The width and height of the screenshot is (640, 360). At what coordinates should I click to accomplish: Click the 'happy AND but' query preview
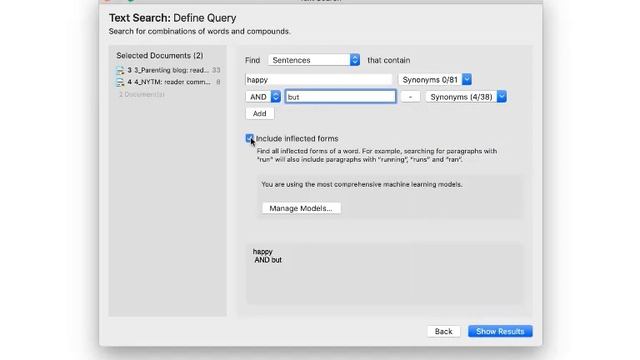[x=267, y=256]
